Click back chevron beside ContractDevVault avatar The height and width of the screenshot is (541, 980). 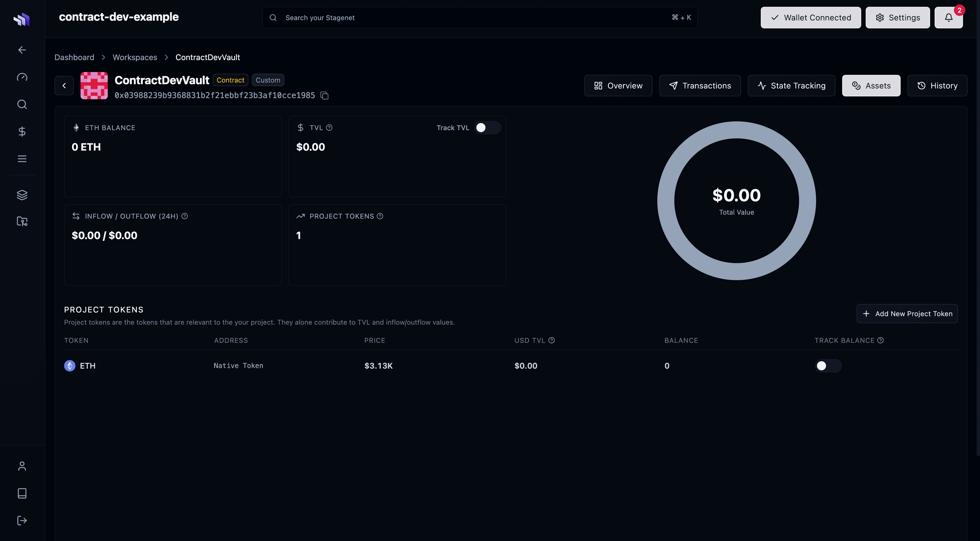[64, 86]
